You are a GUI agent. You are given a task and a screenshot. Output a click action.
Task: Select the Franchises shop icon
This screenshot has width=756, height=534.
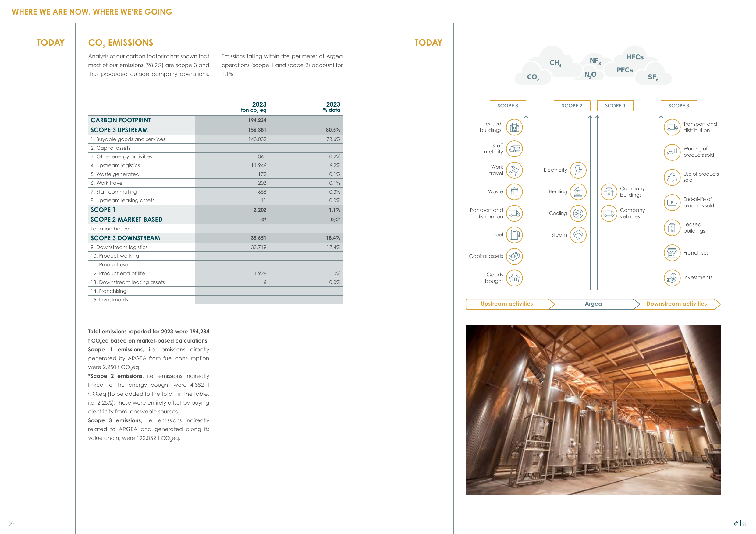(x=672, y=253)
